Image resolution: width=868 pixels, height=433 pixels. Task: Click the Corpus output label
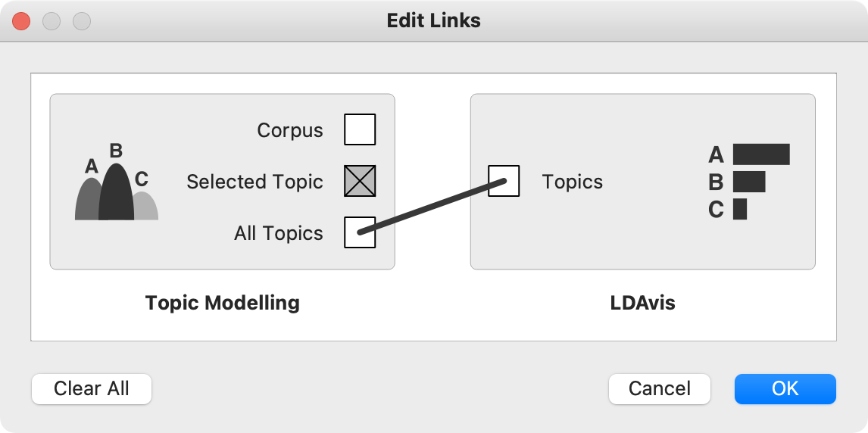click(290, 130)
